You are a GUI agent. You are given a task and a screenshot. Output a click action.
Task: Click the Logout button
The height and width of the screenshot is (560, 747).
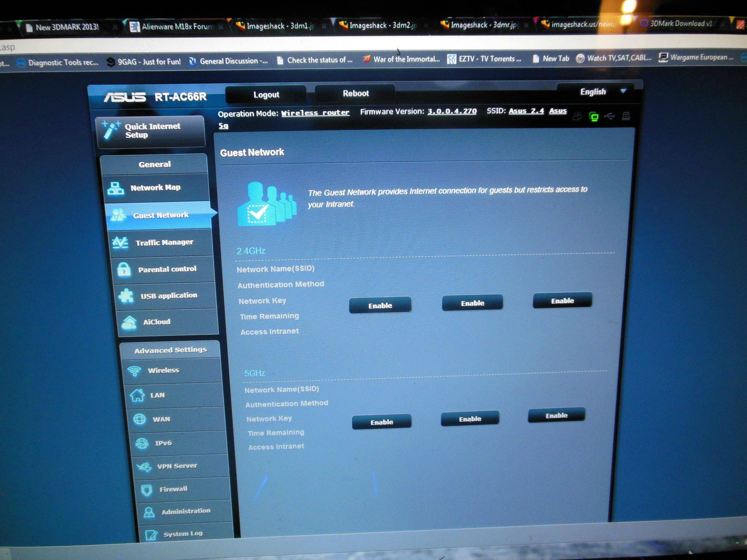click(x=266, y=95)
